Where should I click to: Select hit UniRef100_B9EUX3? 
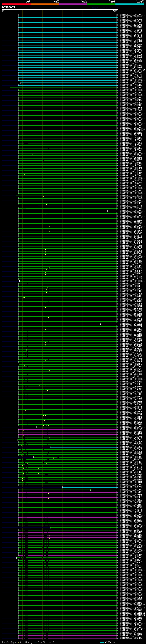[x=131, y=65]
